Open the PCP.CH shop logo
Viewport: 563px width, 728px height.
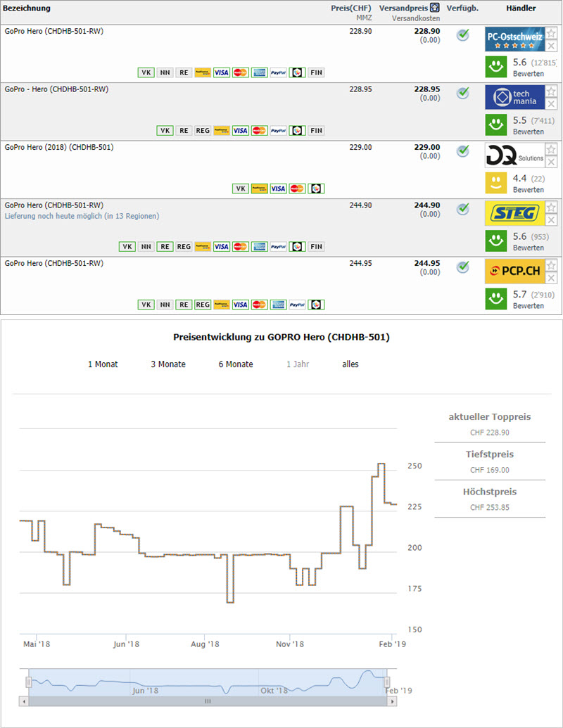(x=514, y=272)
